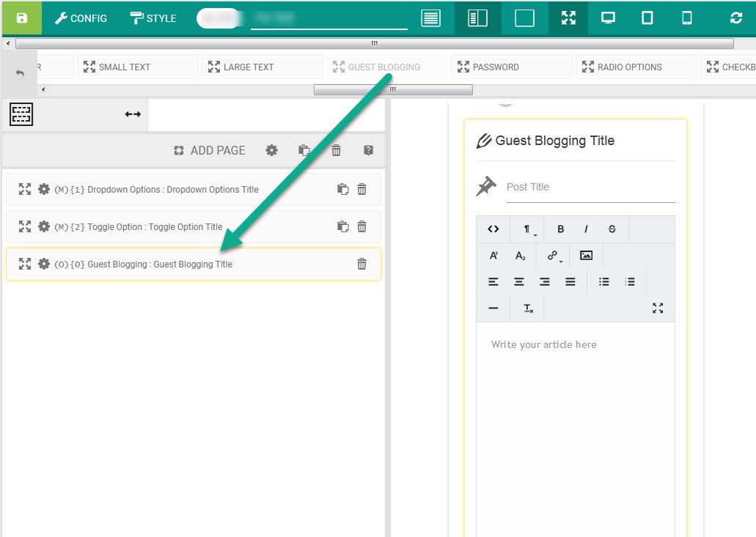
Task: Duplicate the Dropdown Options field
Action: 343,189
